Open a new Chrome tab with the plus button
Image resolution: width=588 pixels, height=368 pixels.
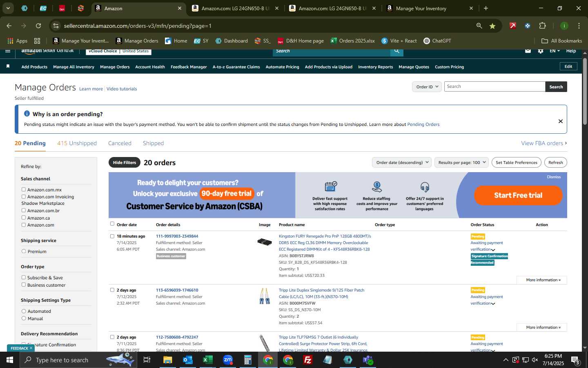pyautogui.click(x=486, y=8)
